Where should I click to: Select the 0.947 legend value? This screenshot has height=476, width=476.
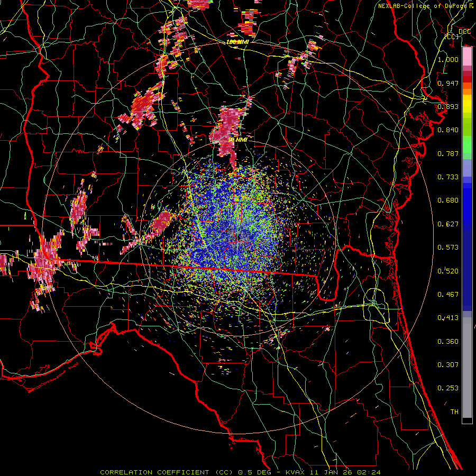coord(448,83)
